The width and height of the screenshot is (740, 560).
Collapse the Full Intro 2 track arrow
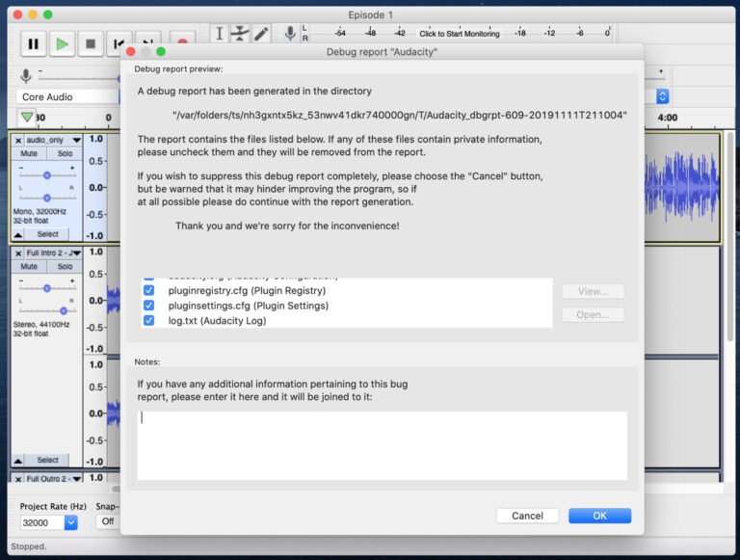pyautogui.click(x=18, y=460)
